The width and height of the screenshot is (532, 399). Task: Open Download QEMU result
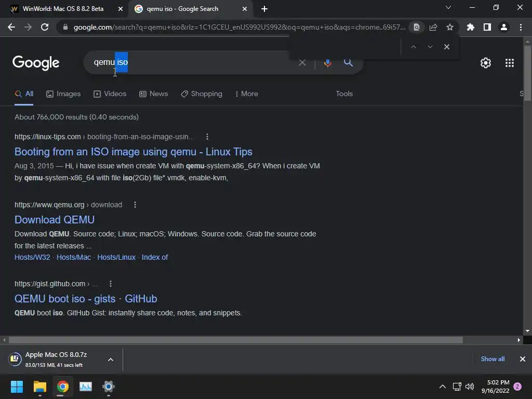[54, 220]
